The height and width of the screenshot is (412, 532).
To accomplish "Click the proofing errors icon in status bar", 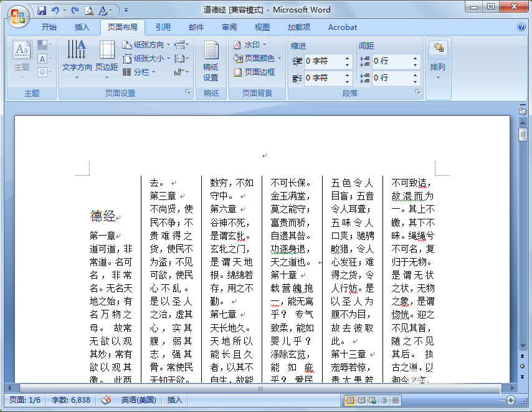I will 107,400.
